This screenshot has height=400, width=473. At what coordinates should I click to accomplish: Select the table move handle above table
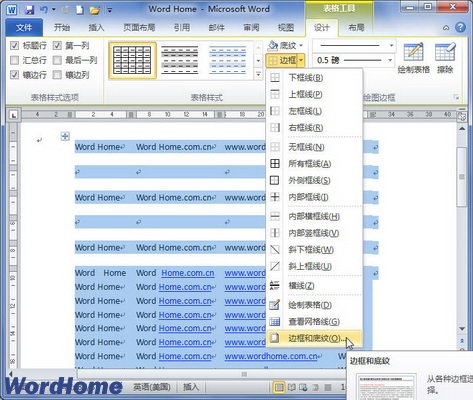[65, 136]
